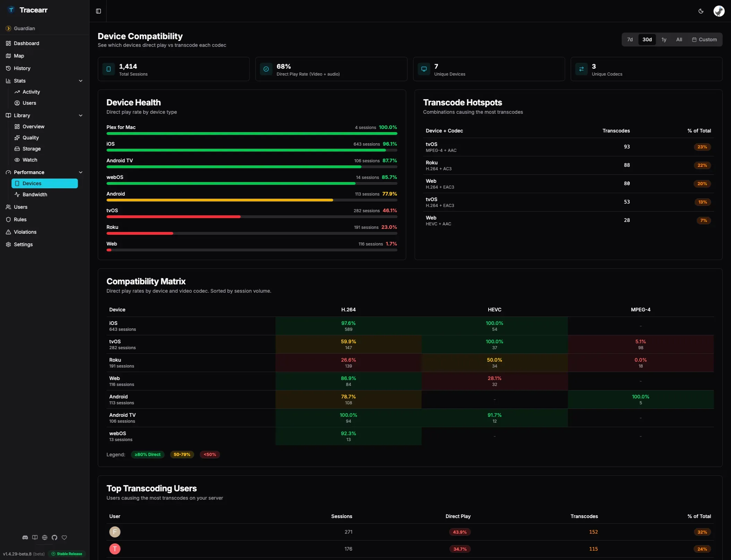Collapse the Stats section chevron
731x560 pixels.
tap(81, 81)
